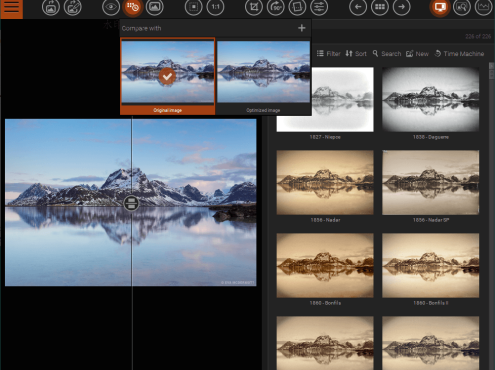Image resolution: width=495 pixels, height=370 pixels.
Task: Apply the 1838 - Daguerre preset
Action: (430, 103)
